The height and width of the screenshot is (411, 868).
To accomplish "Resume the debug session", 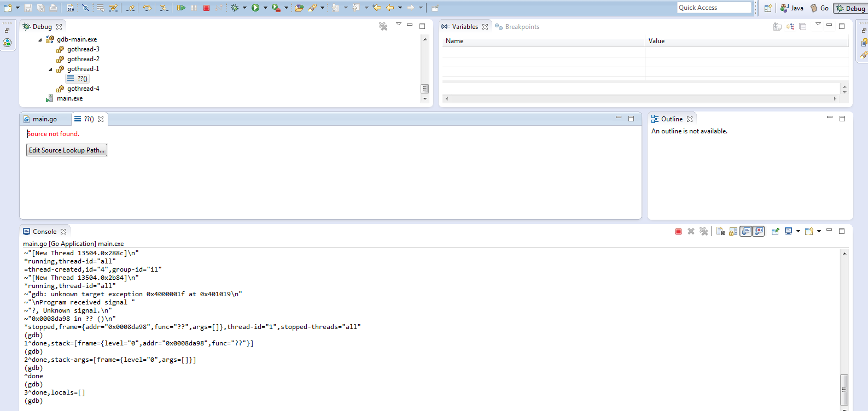I will pos(181,8).
